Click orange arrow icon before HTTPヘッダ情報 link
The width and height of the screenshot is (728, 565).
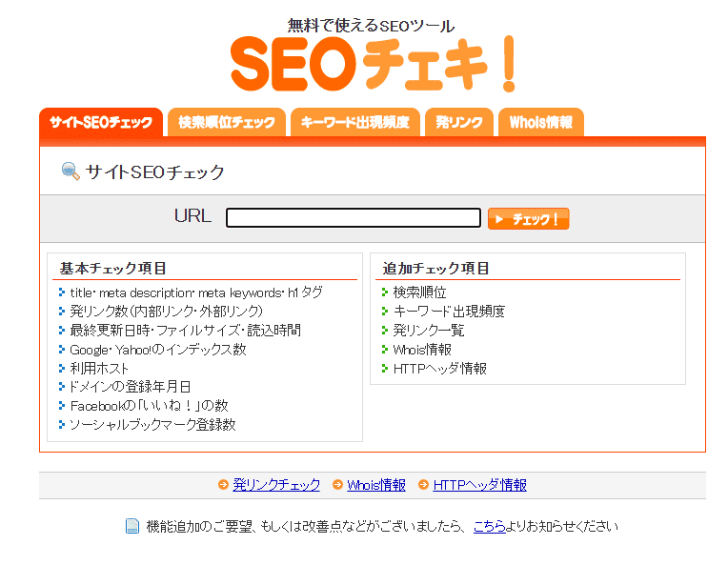423,485
